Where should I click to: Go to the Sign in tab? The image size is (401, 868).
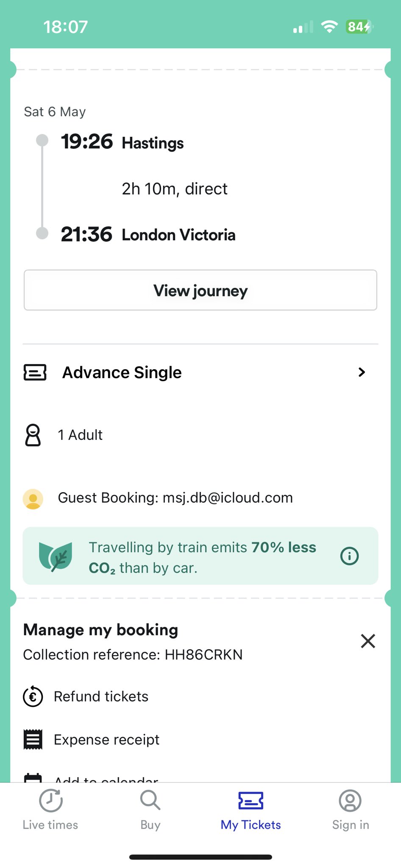tap(351, 810)
